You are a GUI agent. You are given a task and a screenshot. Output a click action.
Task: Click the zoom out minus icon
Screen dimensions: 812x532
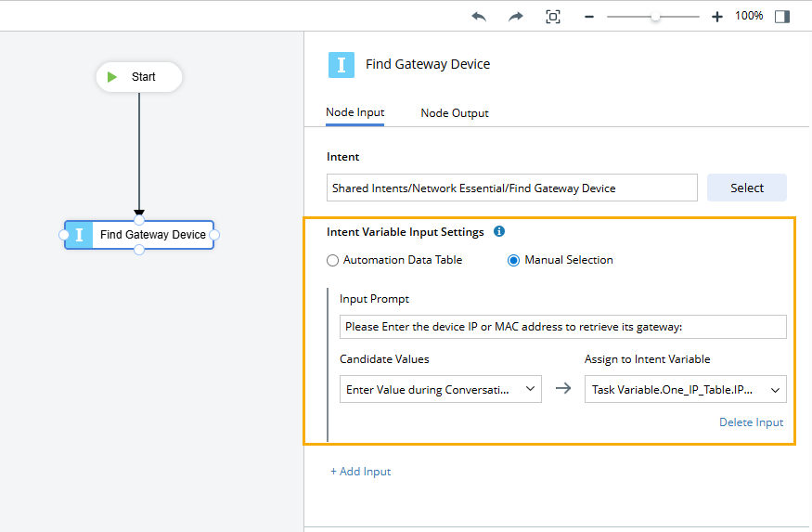[588, 17]
